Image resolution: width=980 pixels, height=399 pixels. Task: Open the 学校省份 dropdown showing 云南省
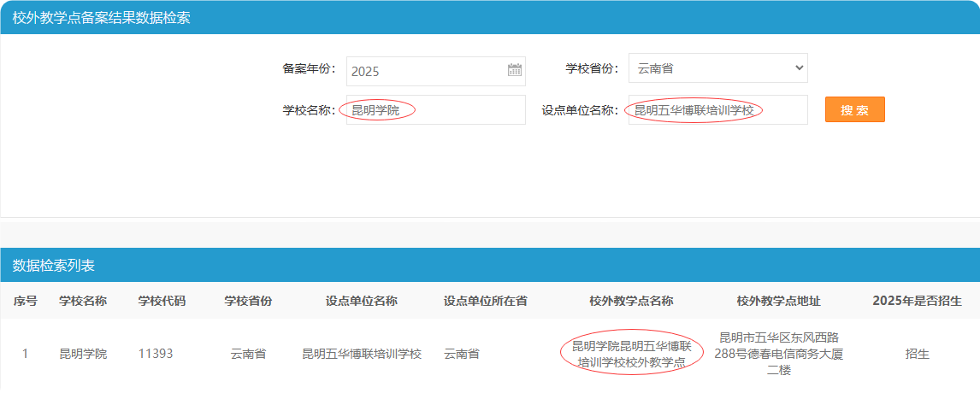[717, 67]
